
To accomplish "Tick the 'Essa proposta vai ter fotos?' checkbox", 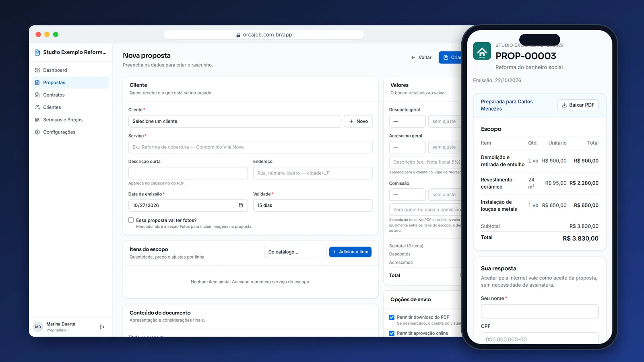I will point(131,220).
